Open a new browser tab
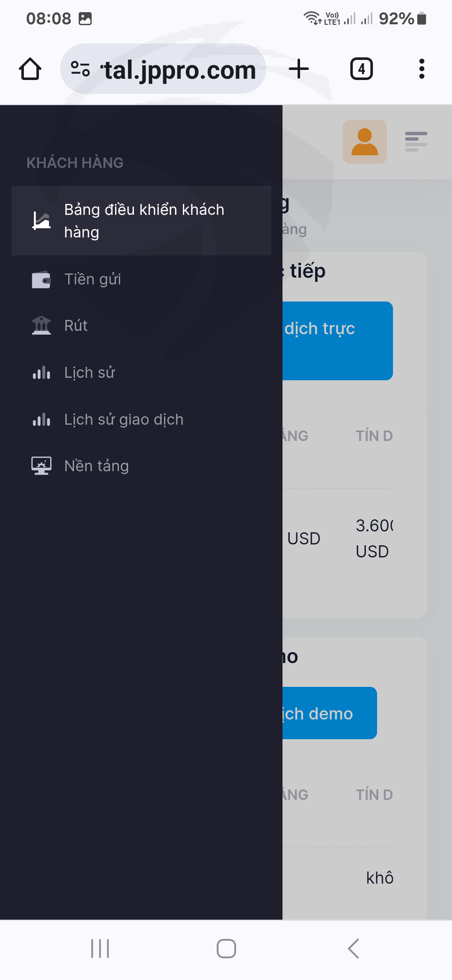Image resolution: width=452 pixels, height=980 pixels. pos(299,69)
